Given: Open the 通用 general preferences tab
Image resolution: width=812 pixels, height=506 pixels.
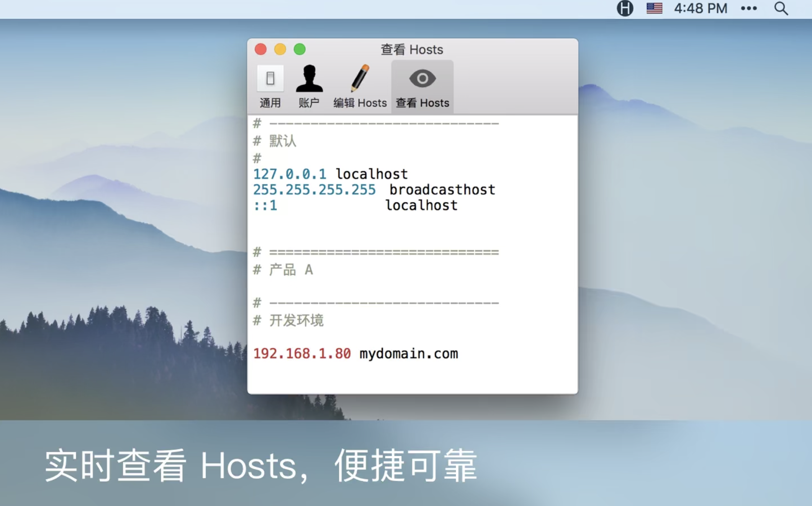Looking at the screenshot, I should [x=270, y=87].
